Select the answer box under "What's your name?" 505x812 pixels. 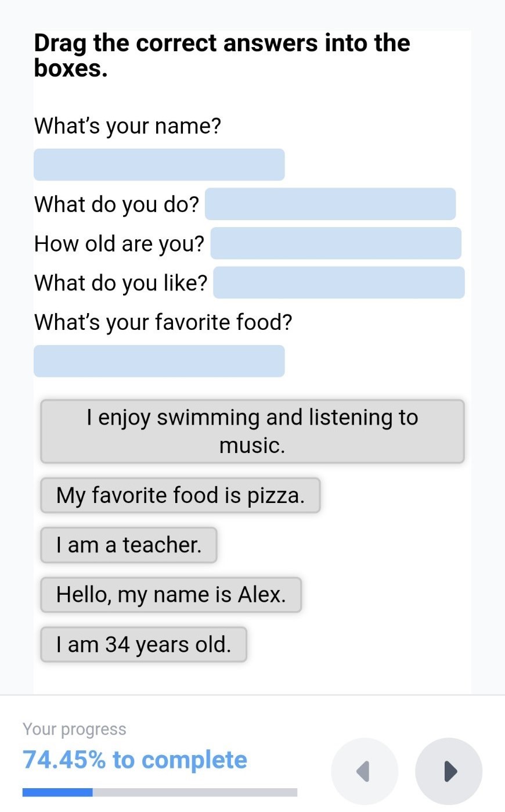[x=159, y=164]
